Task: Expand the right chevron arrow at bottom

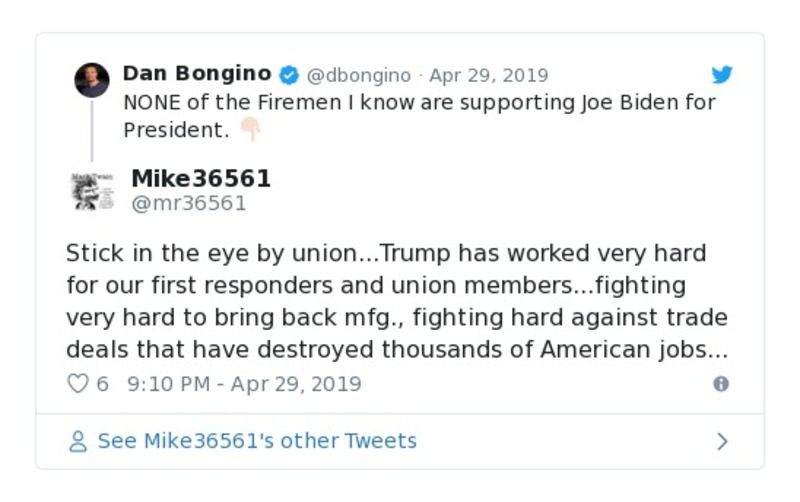Action: (722, 441)
